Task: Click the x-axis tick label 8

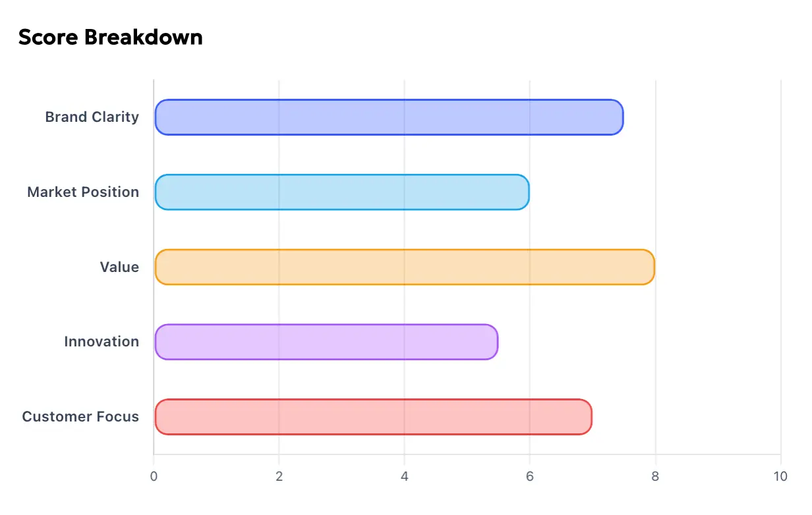Action: coord(655,476)
